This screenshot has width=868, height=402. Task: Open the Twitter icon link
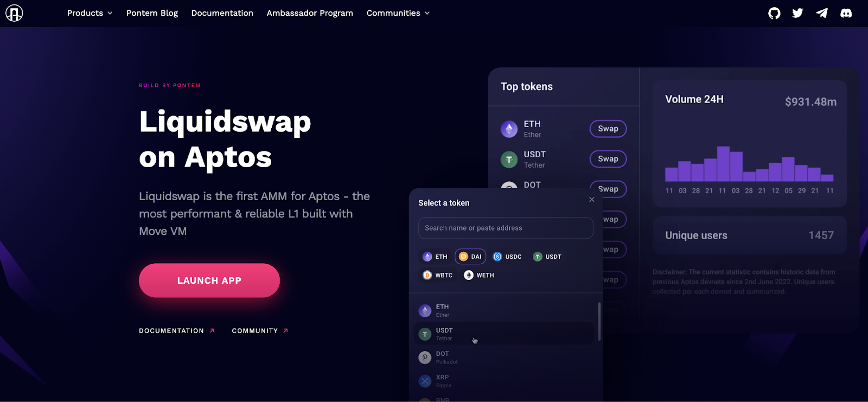click(x=797, y=13)
